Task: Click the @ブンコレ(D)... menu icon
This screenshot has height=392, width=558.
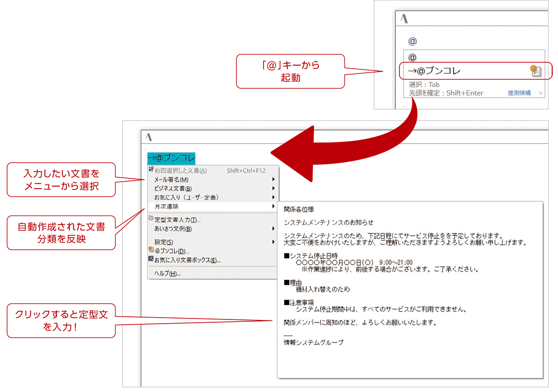Action: (151, 251)
